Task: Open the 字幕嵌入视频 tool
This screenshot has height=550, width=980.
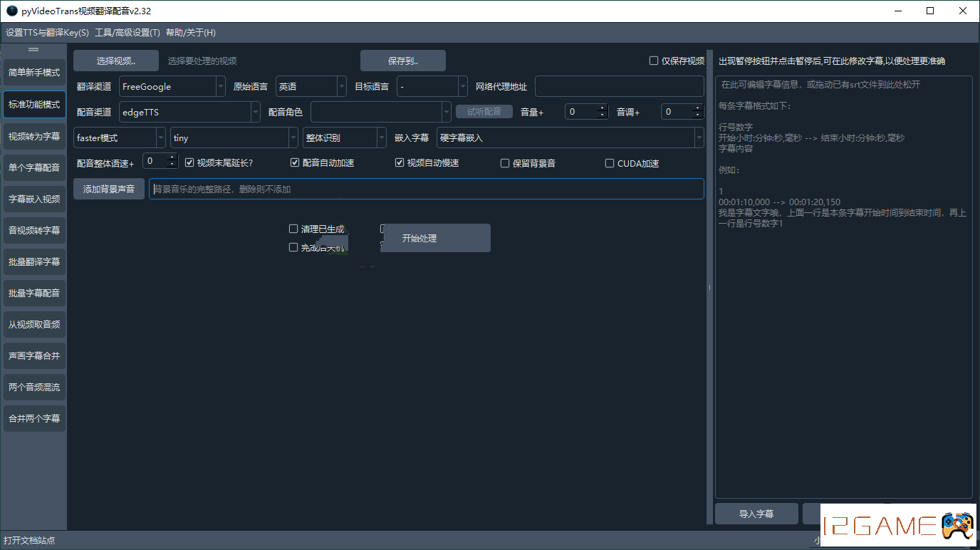Action: 34,199
